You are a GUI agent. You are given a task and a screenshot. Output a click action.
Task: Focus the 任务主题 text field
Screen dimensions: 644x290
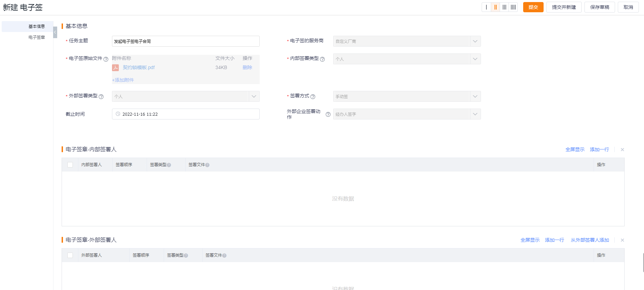[x=186, y=41]
